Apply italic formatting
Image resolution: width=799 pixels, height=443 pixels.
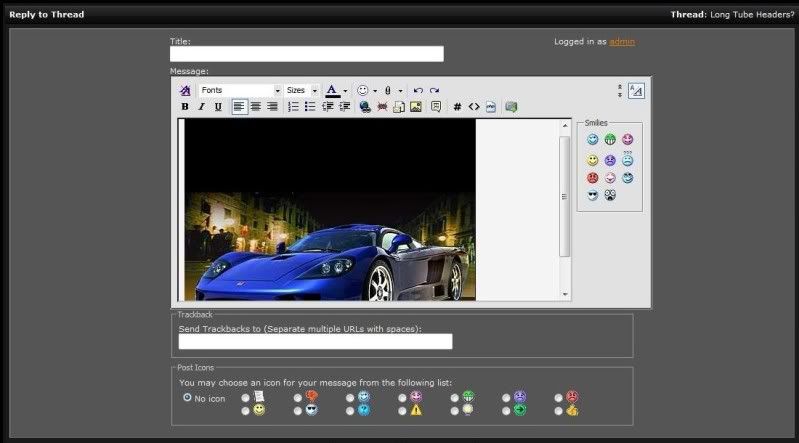(x=201, y=107)
